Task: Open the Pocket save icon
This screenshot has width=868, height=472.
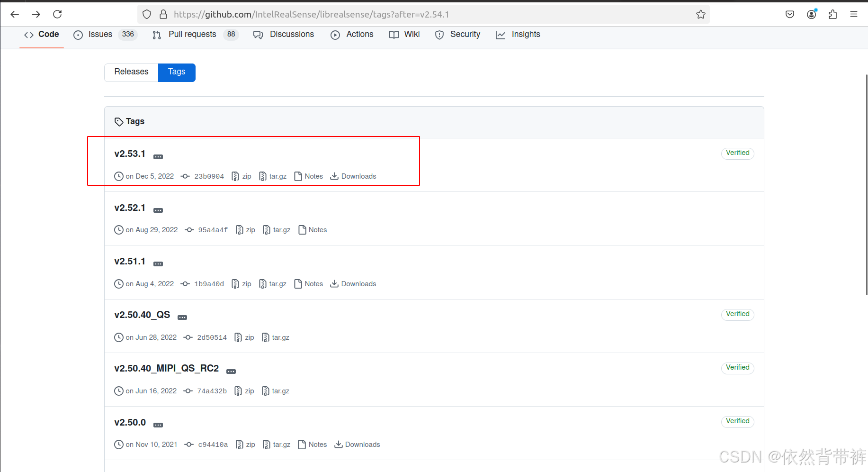Action: pyautogui.click(x=790, y=14)
